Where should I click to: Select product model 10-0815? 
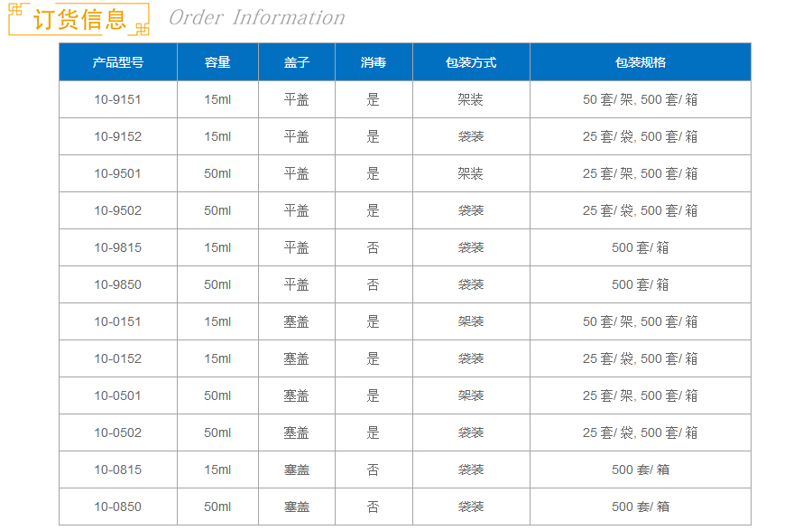(x=117, y=470)
